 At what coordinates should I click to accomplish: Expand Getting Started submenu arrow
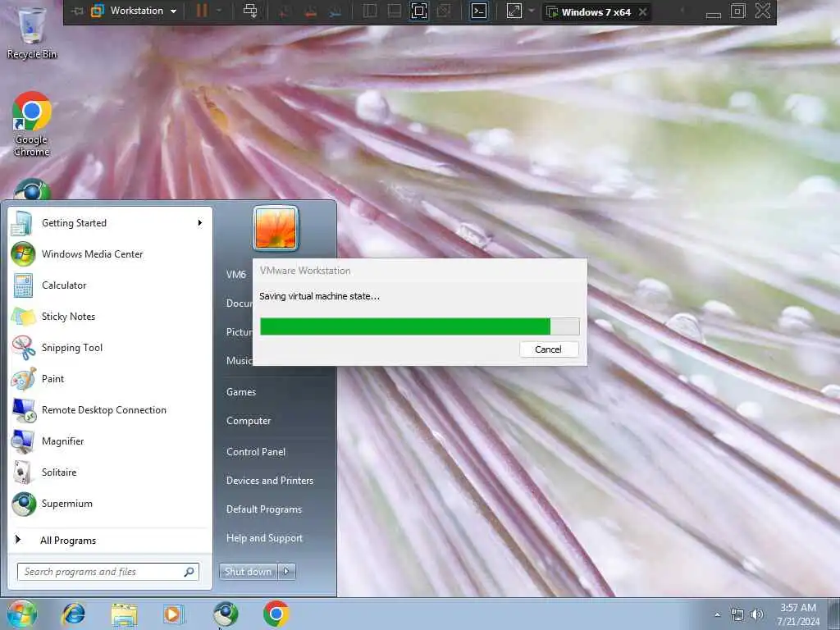200,223
